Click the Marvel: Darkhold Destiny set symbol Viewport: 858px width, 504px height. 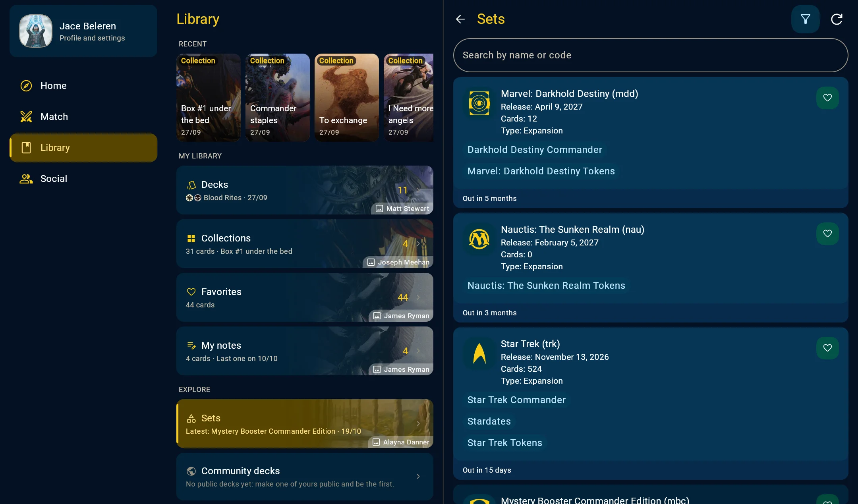[x=479, y=103]
